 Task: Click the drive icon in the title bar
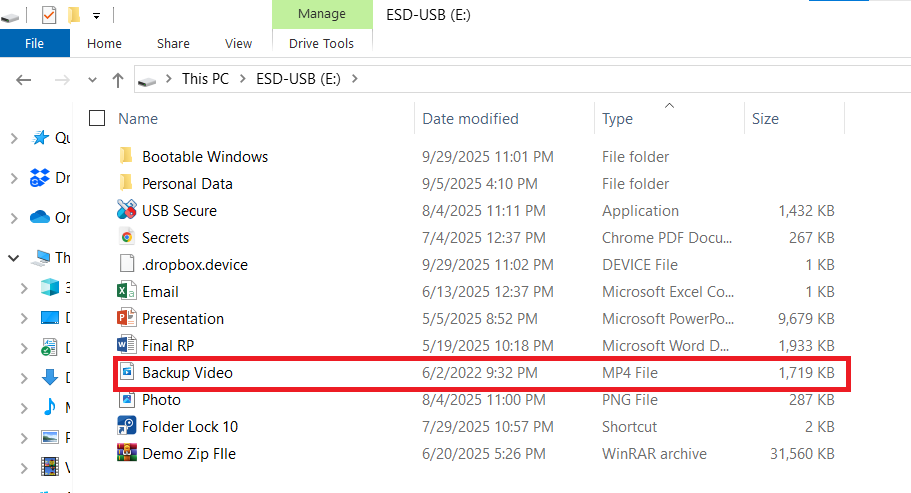tap(9, 18)
